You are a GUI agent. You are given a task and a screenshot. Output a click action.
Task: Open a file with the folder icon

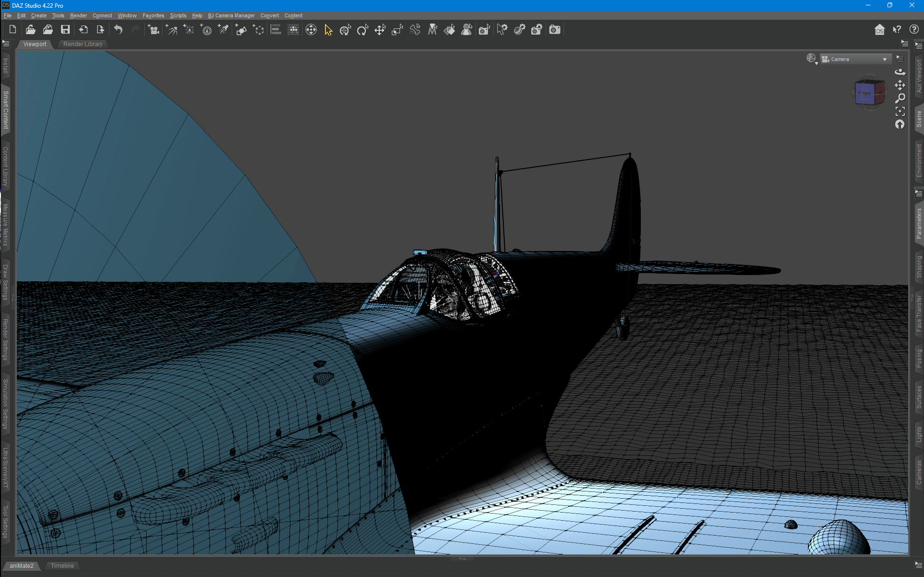(x=30, y=30)
